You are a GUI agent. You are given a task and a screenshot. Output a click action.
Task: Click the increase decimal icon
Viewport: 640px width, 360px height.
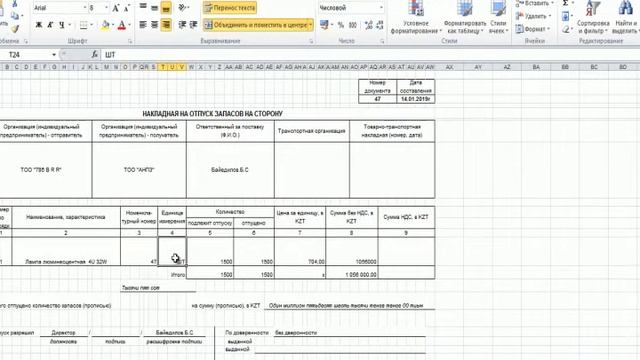(x=369, y=25)
